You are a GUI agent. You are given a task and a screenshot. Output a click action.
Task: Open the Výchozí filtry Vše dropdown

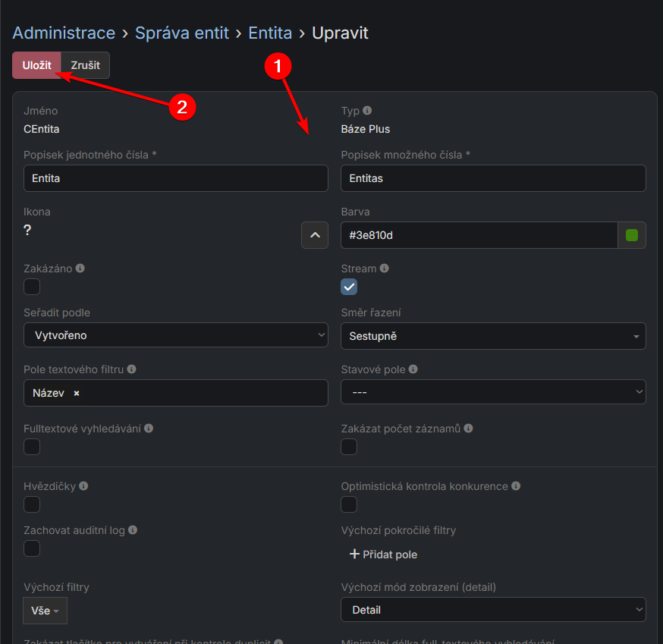(45, 611)
